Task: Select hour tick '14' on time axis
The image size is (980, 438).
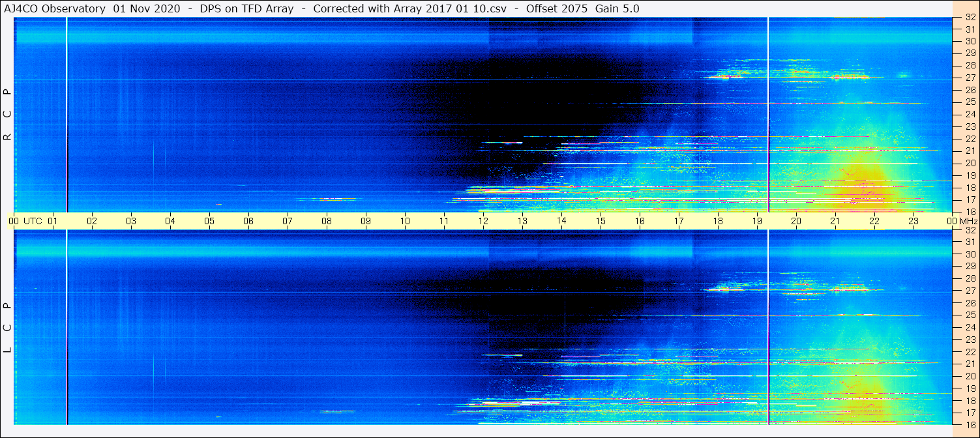Action: point(562,221)
